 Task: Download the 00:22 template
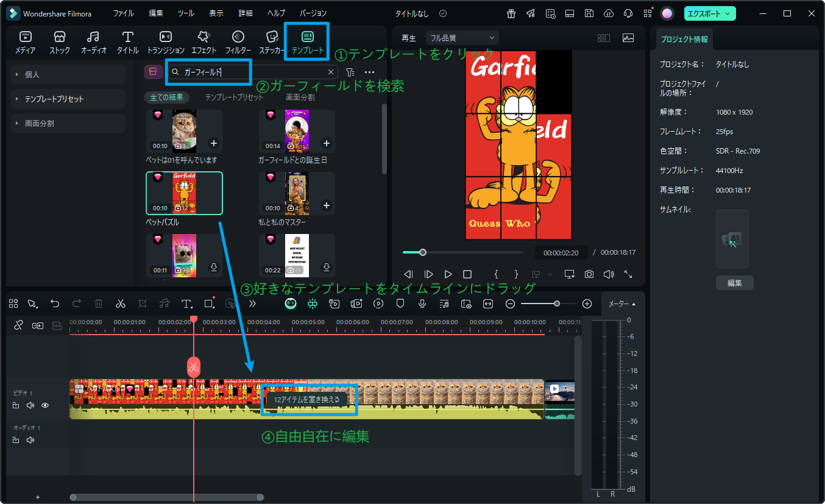326,268
